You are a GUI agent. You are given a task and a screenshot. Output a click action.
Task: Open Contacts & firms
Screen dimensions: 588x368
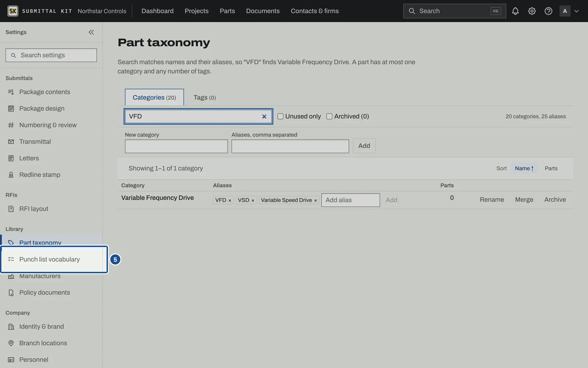pyautogui.click(x=315, y=11)
